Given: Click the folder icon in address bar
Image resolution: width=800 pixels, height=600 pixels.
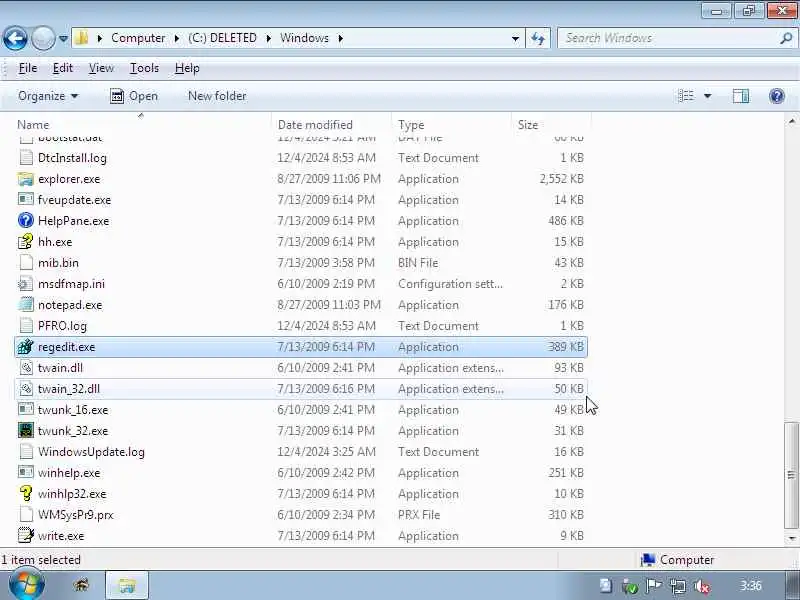Looking at the screenshot, I should click(x=81, y=38).
